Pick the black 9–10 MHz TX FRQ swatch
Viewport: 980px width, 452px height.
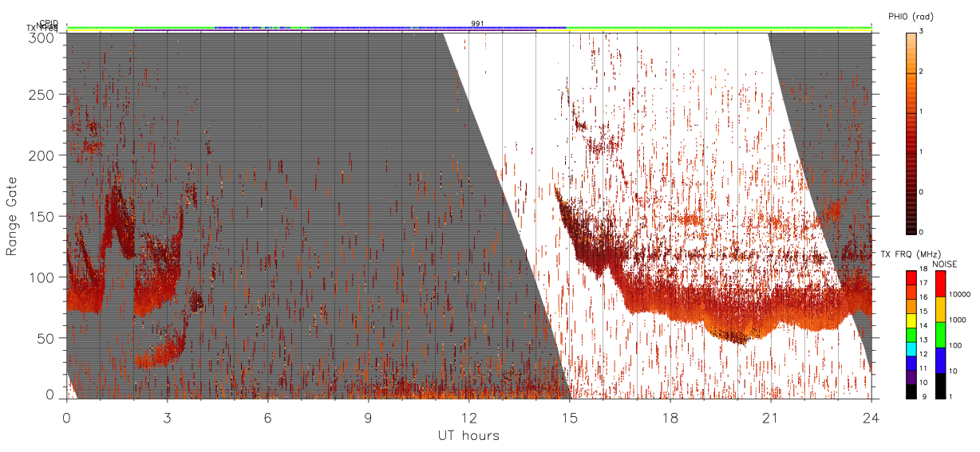[x=911, y=390]
